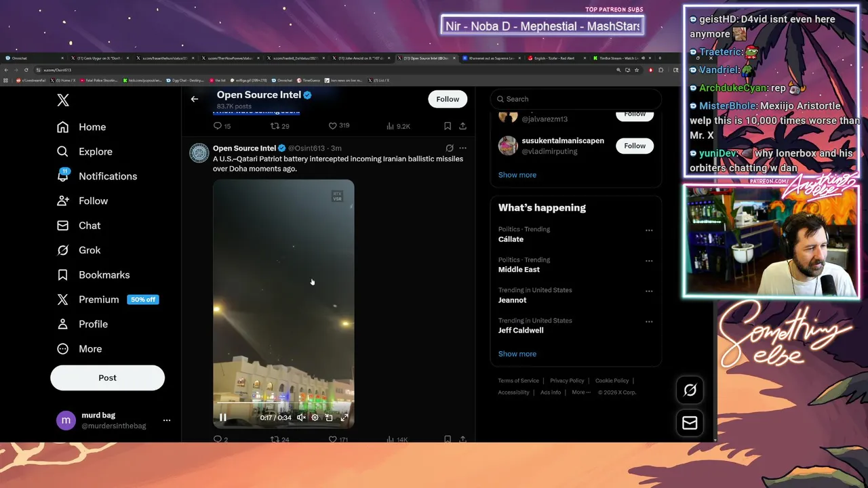Open Home in X sidebar
Screen dimensions: 868x488
(81, 127)
